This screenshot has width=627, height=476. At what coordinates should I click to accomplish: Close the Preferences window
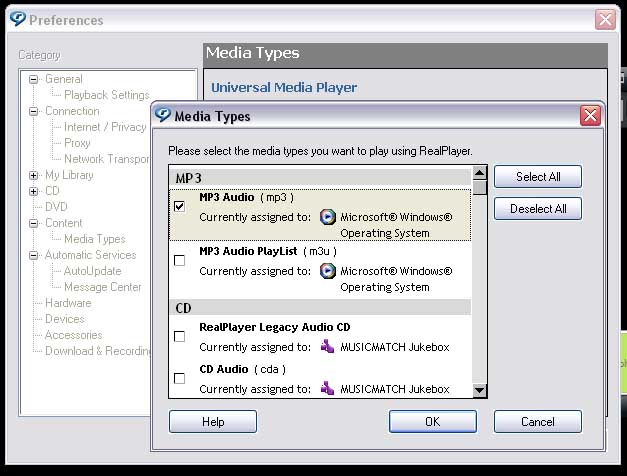(605, 19)
